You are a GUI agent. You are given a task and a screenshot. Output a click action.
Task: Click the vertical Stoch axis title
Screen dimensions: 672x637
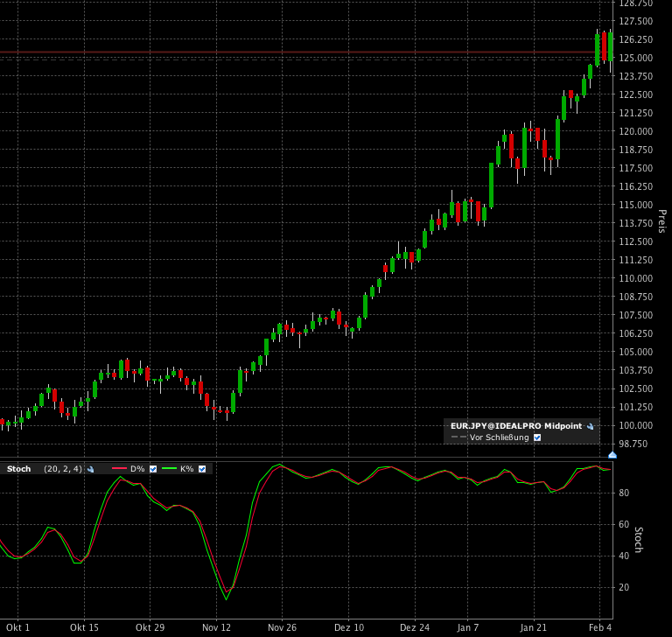[639, 540]
